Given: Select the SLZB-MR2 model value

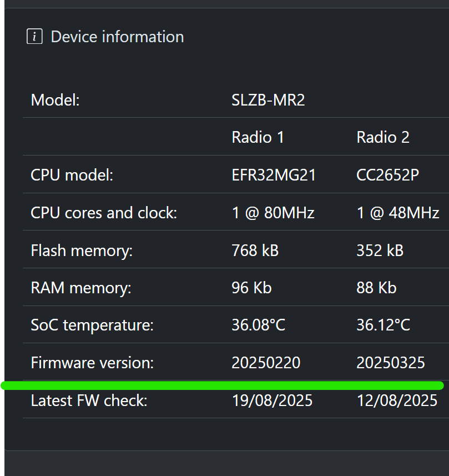Looking at the screenshot, I should pyautogui.click(x=268, y=100).
